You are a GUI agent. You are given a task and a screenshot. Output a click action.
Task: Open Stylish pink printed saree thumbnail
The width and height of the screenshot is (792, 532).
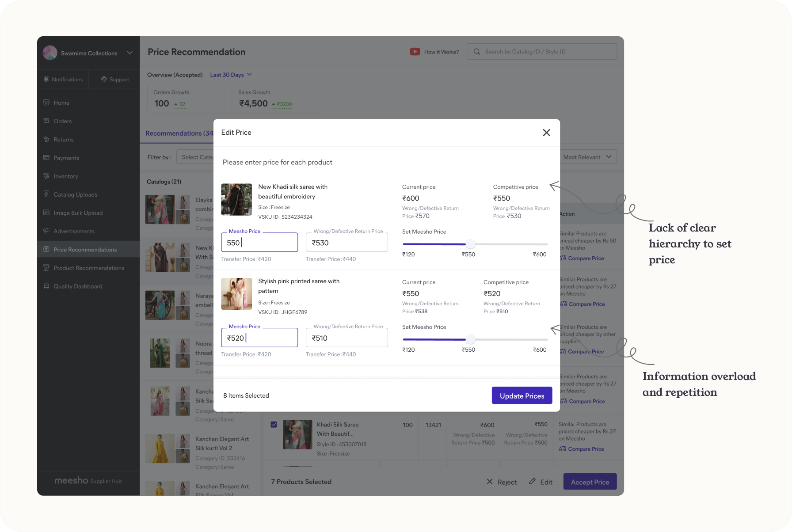pos(236,294)
